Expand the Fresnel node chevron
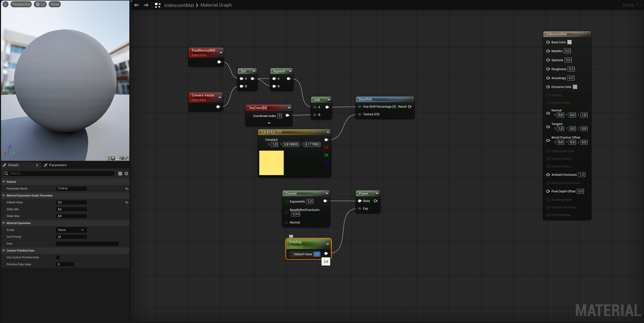644x323 pixels. (326, 193)
